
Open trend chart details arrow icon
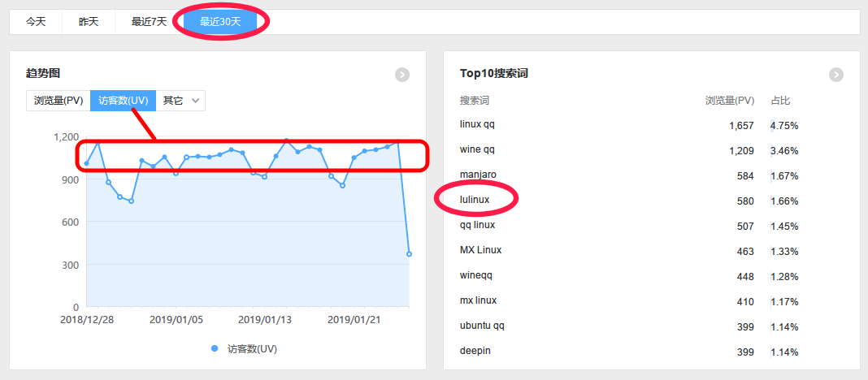(x=401, y=75)
